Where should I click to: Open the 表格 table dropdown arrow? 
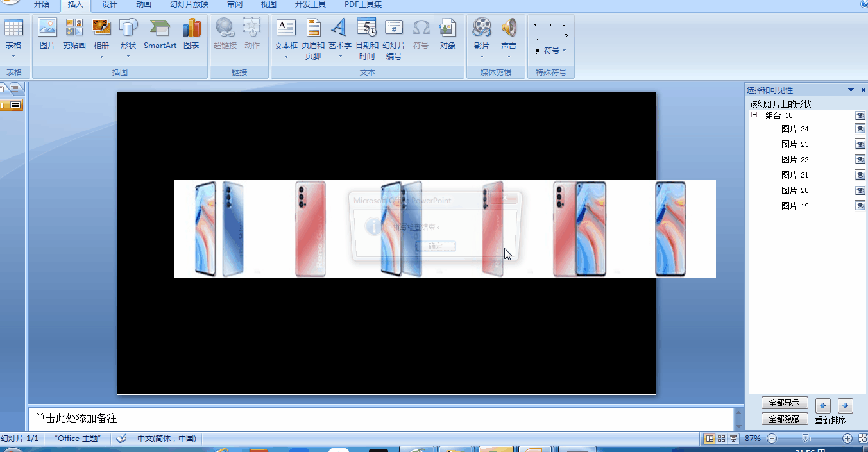pos(13,56)
